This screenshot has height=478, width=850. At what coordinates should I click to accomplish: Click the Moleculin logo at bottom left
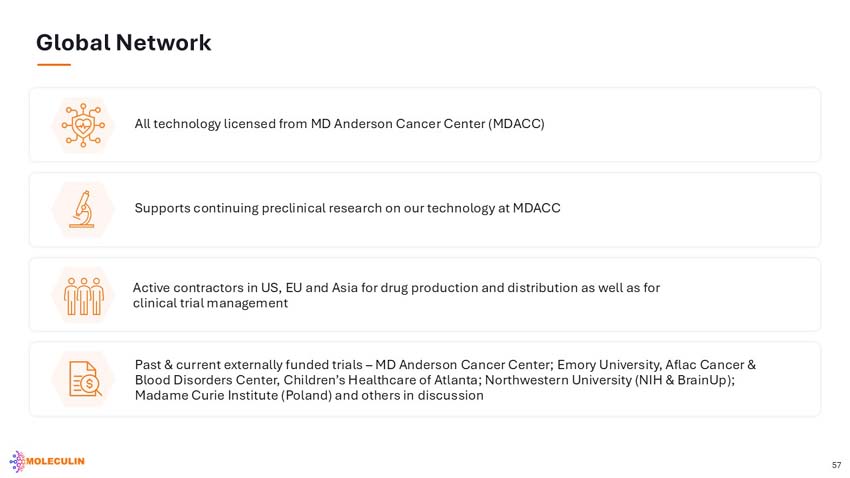tap(47, 461)
